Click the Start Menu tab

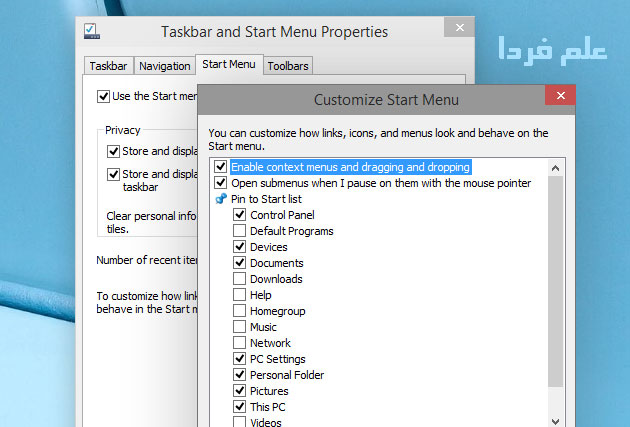pos(228,65)
